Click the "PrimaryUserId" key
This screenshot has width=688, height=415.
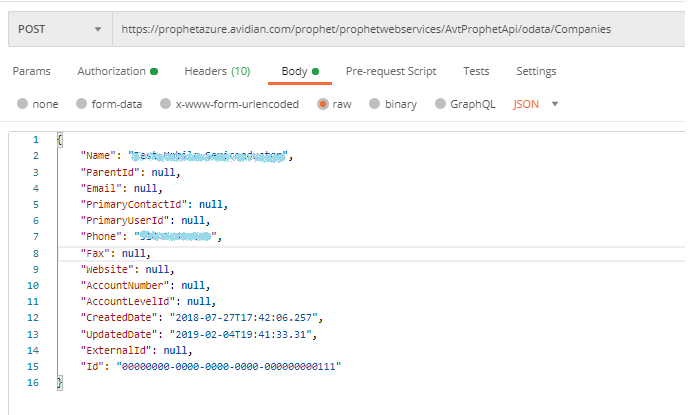(125, 220)
